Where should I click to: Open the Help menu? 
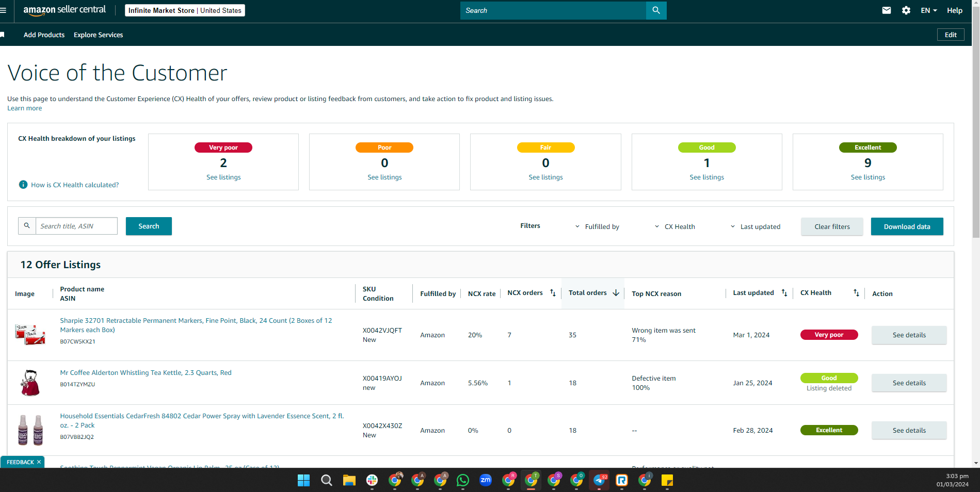tap(954, 10)
